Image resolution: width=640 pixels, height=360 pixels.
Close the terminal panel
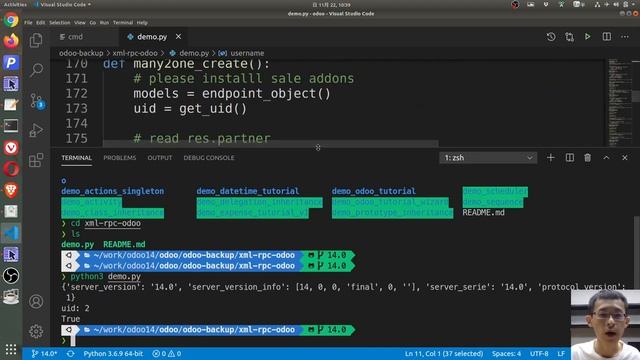pos(624,158)
